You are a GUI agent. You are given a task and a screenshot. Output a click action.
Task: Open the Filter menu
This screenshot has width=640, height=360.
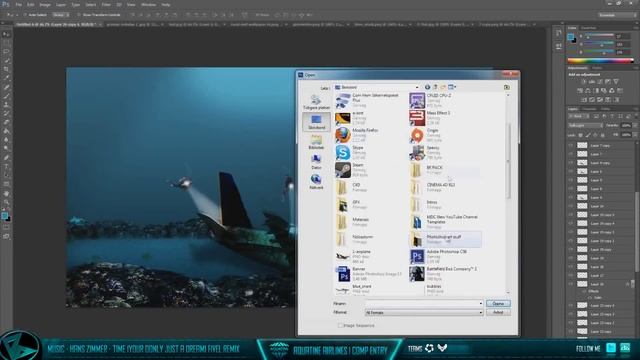[x=106, y=4]
